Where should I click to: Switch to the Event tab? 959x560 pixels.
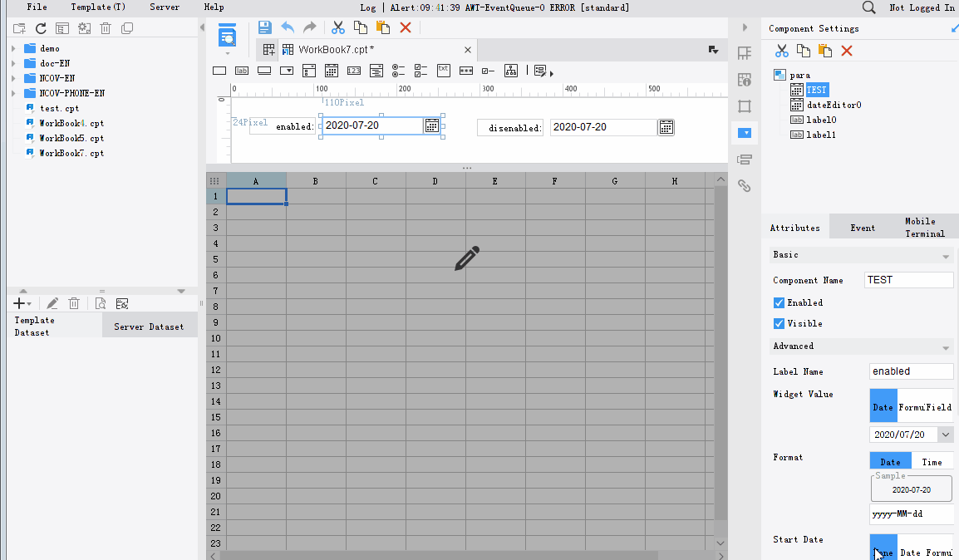(863, 228)
